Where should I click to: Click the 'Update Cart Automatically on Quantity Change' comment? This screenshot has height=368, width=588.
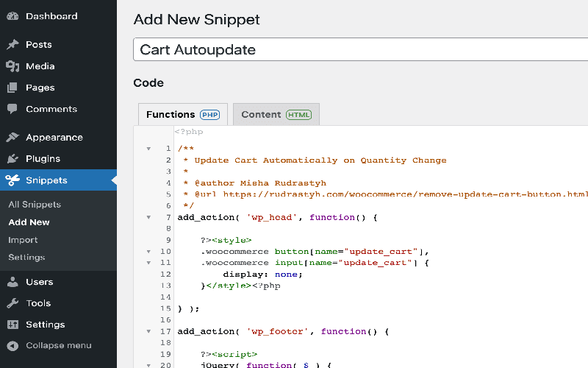(320, 160)
